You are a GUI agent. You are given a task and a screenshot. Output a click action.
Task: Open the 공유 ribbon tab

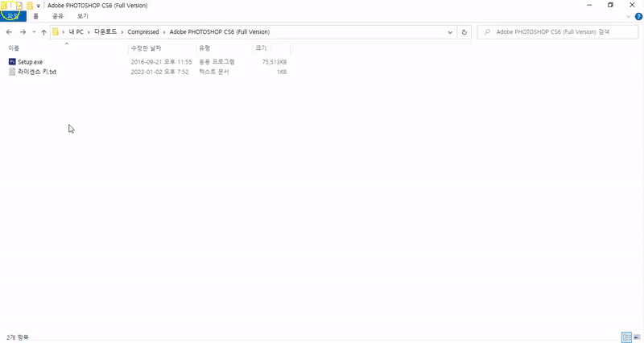[x=58, y=16]
